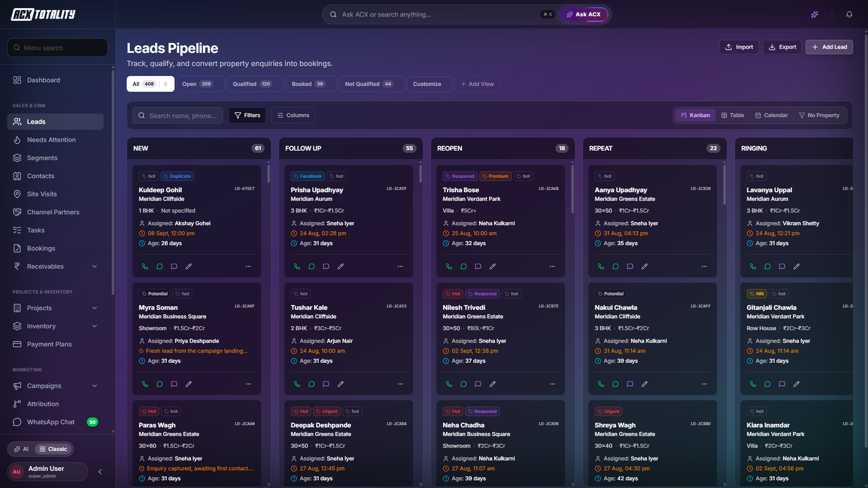Edit Kuldeep Gohil lead with pencil icon
The width and height of the screenshot is (868, 488).
coord(189,266)
